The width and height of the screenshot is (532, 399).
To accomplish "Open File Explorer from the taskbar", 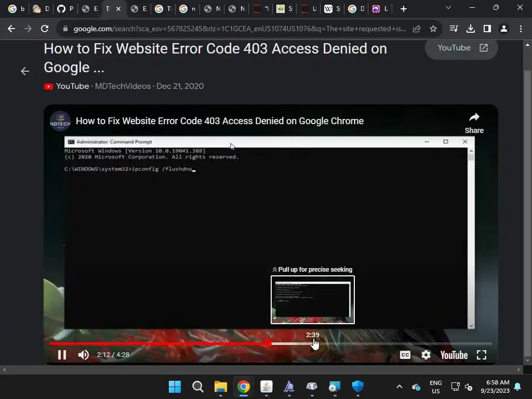I will (x=220, y=387).
